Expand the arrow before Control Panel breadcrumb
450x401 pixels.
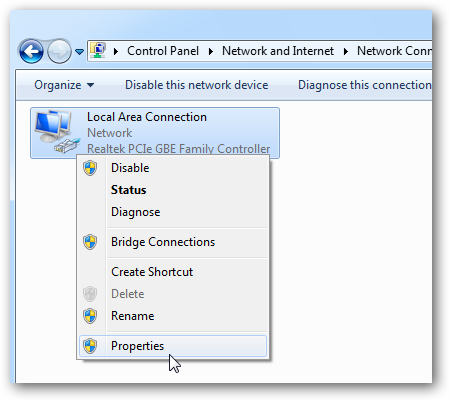[x=116, y=51]
